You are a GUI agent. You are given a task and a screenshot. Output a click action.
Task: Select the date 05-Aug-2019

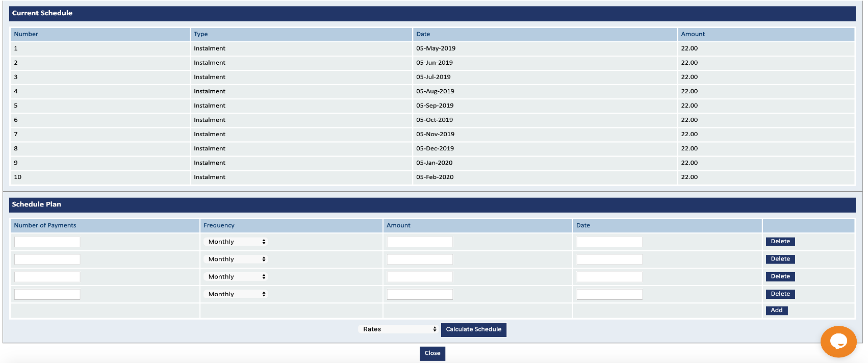coord(435,91)
